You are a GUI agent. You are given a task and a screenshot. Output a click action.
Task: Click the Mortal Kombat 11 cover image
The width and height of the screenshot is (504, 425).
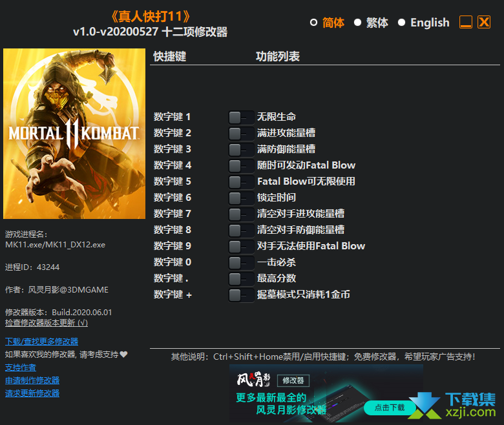click(74, 134)
